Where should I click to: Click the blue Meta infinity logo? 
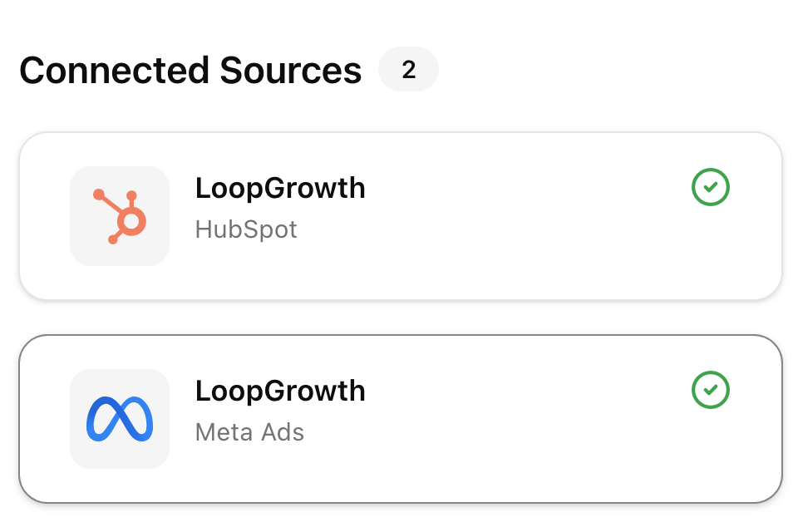point(120,418)
